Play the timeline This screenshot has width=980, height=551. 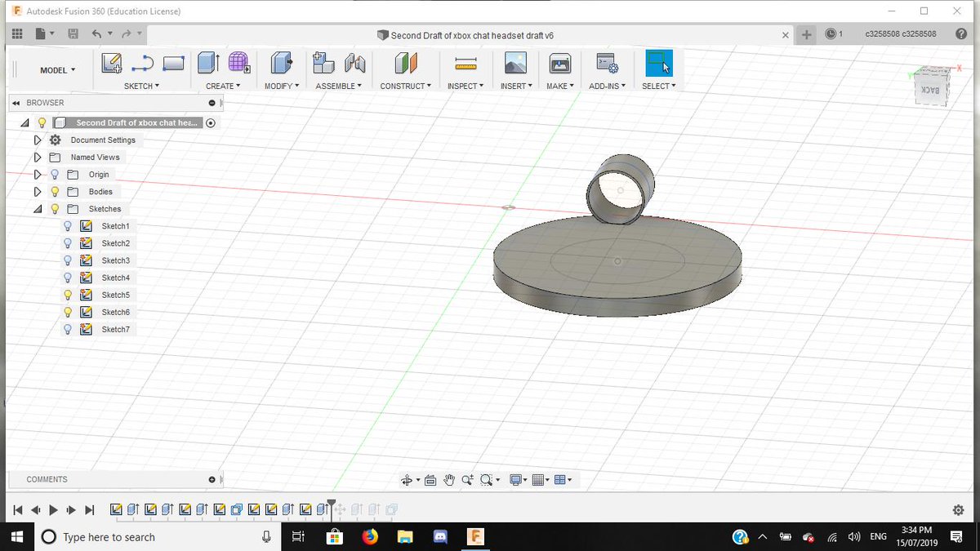coord(53,510)
